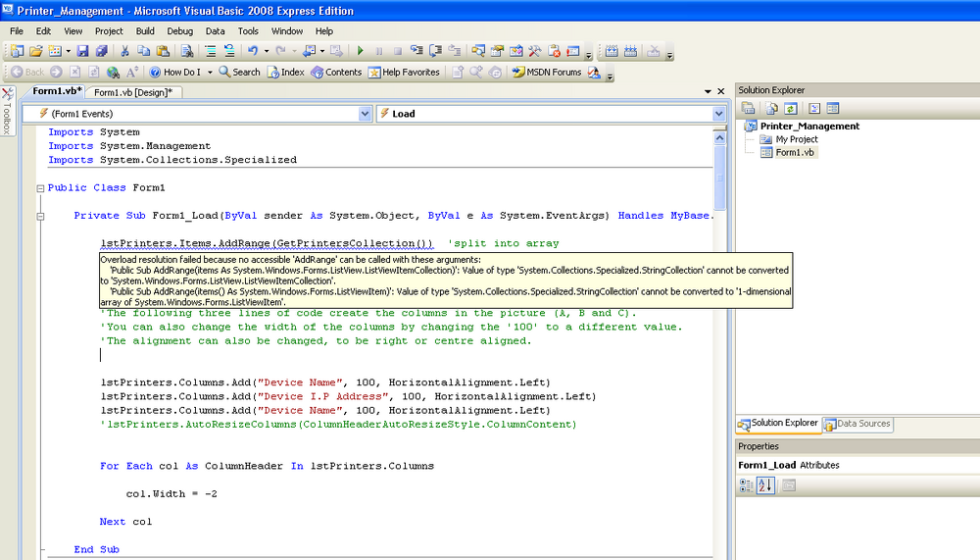Collapse the Form1_Load sub outline

[40, 217]
